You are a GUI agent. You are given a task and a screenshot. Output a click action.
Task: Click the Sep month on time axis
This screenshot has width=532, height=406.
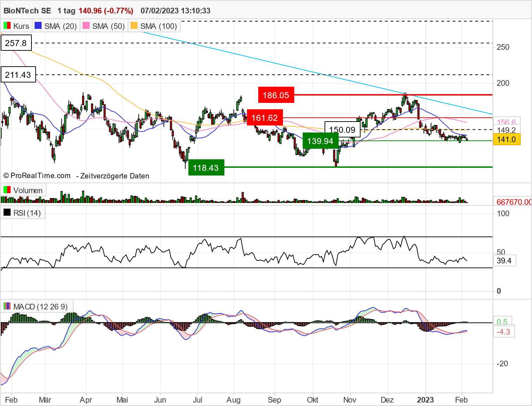274,400
